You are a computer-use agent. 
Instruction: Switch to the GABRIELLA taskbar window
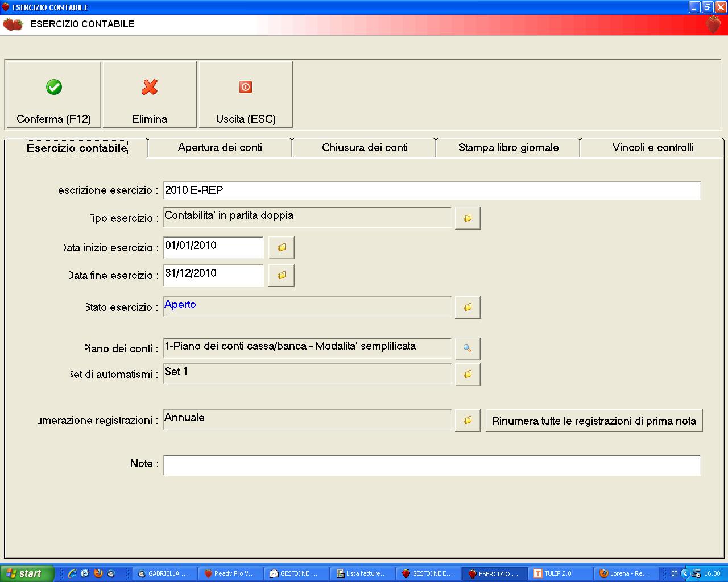coord(165,573)
